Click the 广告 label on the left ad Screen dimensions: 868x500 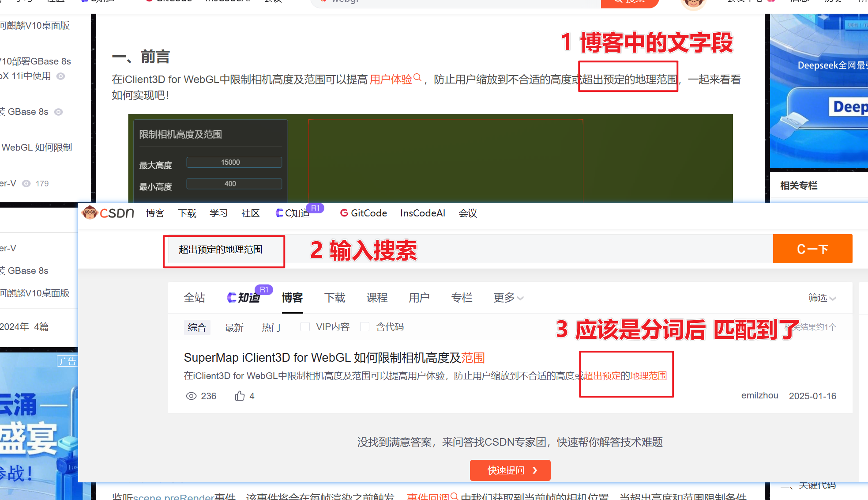(67, 361)
